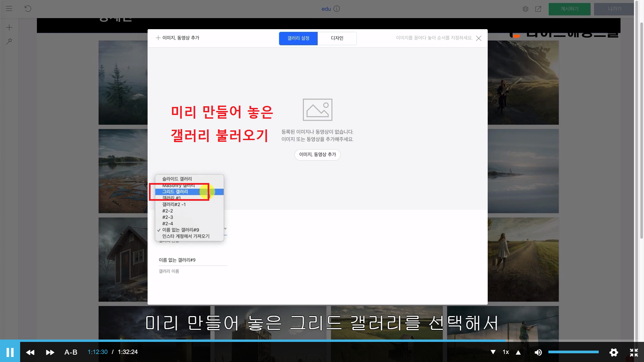Decrease playback speed with down arrow

coord(493,352)
